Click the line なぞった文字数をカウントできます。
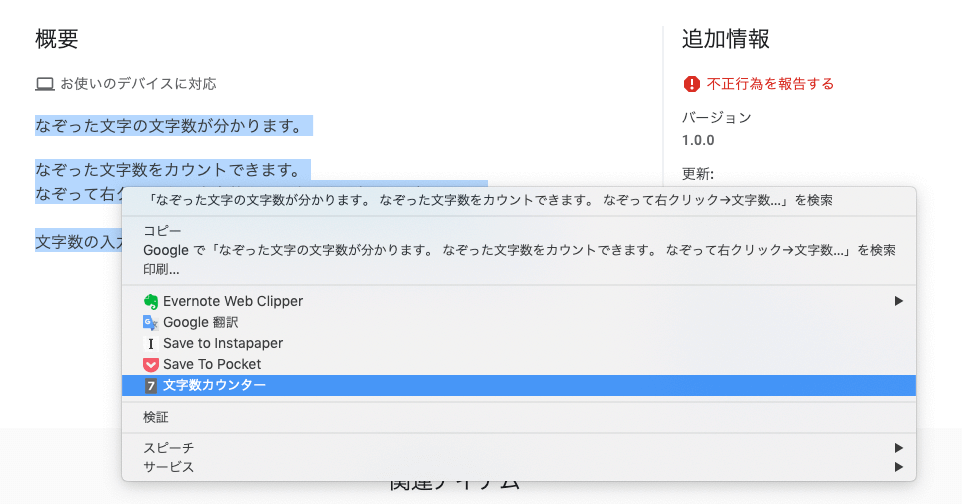 (169, 169)
